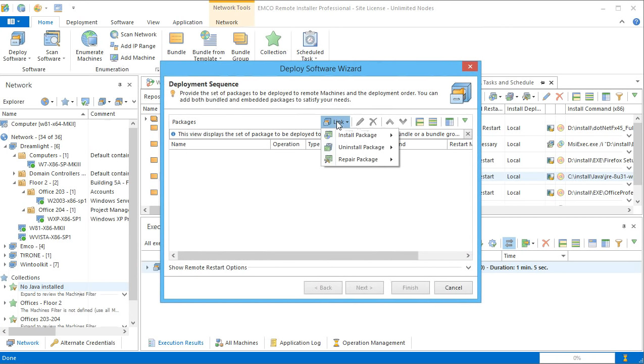Dismiss the Packages info hint bar
Image resolution: width=644 pixels, height=364 pixels.
468,134
